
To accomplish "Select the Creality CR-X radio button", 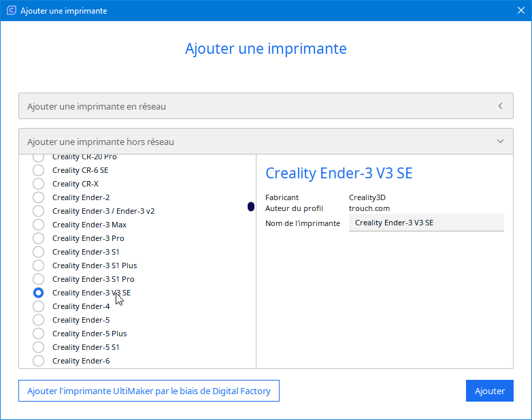I will 38,184.
